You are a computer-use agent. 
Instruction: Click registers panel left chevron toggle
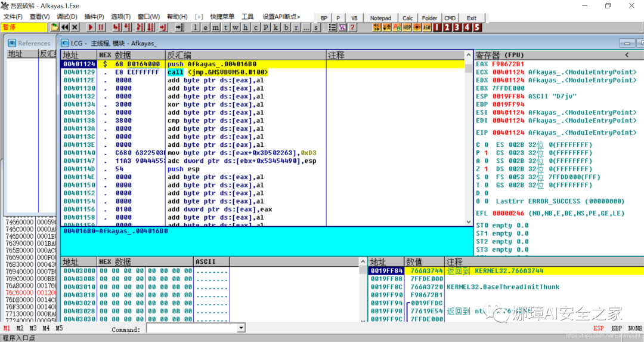click(627, 55)
